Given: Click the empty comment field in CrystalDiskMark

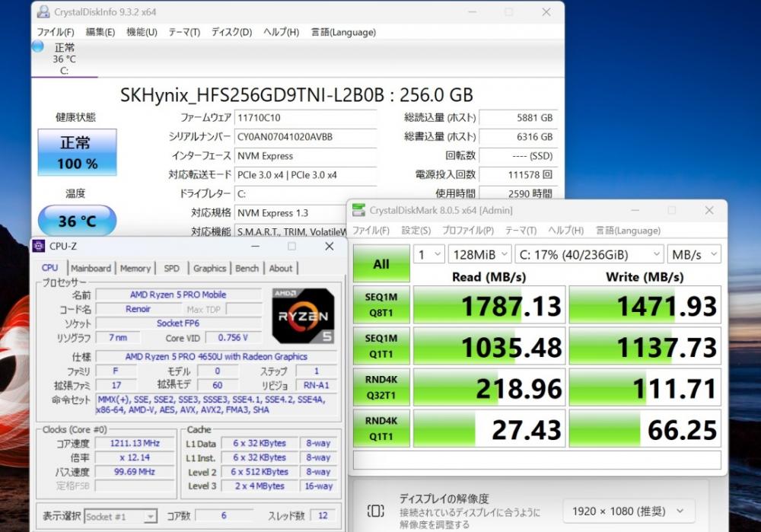Looking at the screenshot, I should pos(537,460).
